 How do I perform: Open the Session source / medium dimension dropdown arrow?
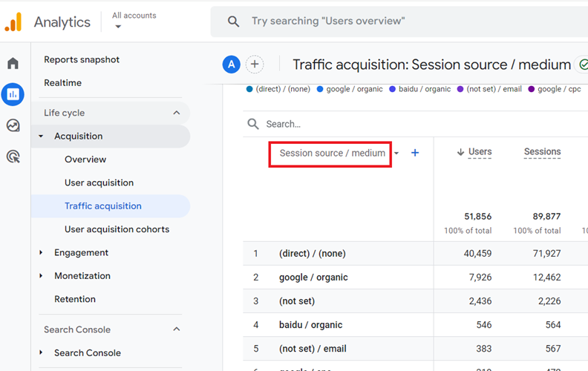click(x=396, y=153)
